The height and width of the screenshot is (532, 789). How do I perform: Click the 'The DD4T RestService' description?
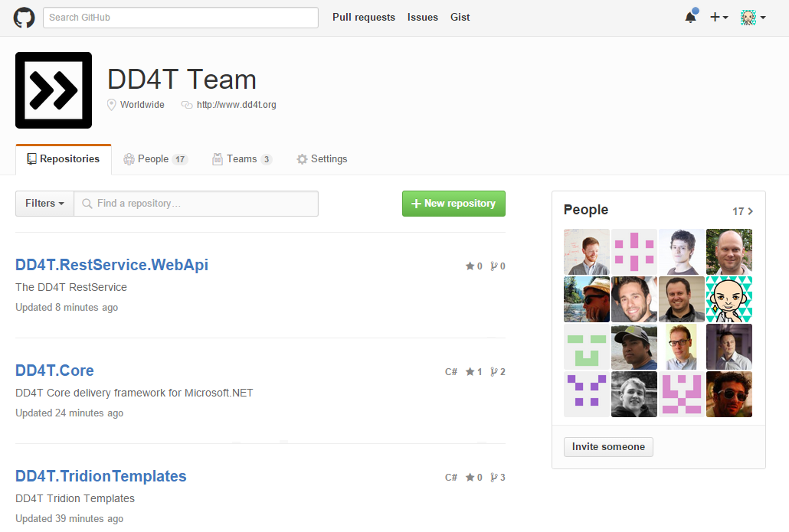pyautogui.click(x=71, y=287)
